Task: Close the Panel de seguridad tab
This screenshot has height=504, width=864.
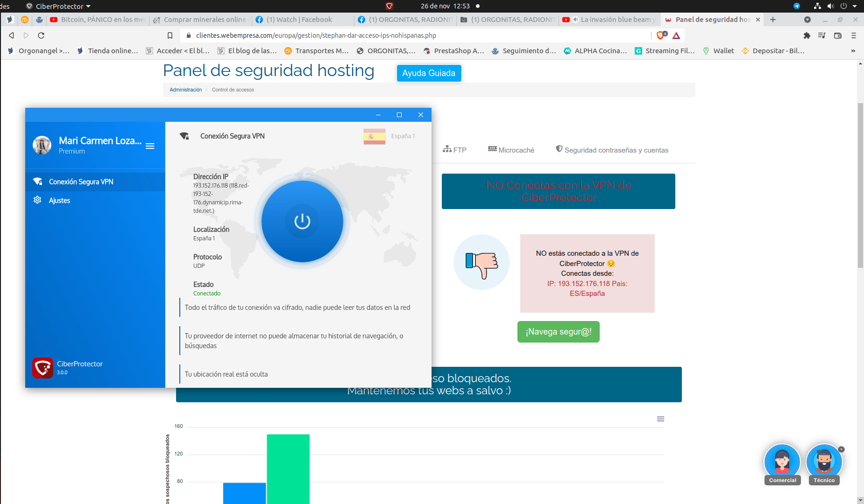Action: click(x=758, y=20)
